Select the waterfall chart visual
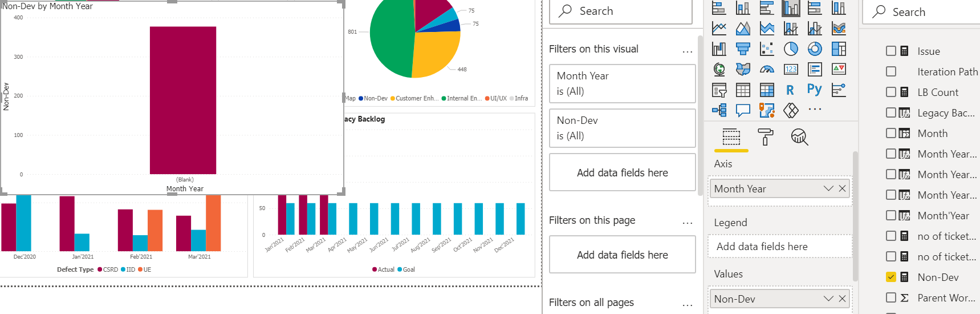Screen dimensions: 980x314 719,49
